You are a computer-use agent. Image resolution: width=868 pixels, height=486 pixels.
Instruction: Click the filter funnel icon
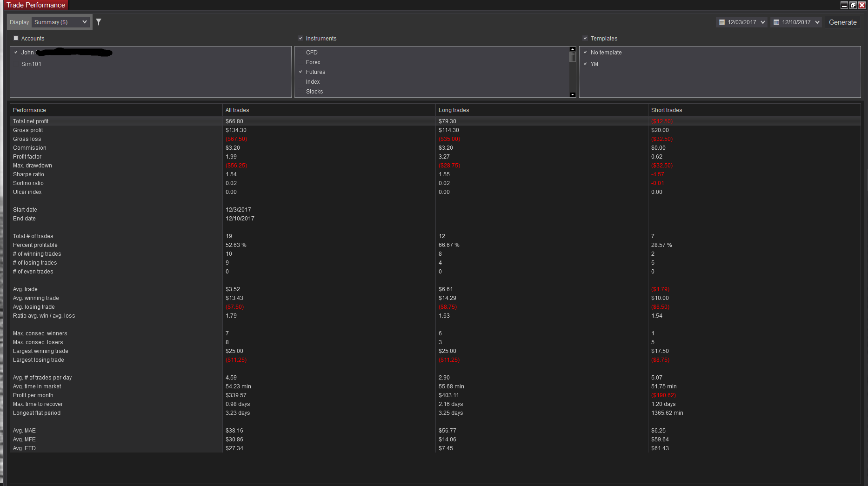[x=99, y=22]
